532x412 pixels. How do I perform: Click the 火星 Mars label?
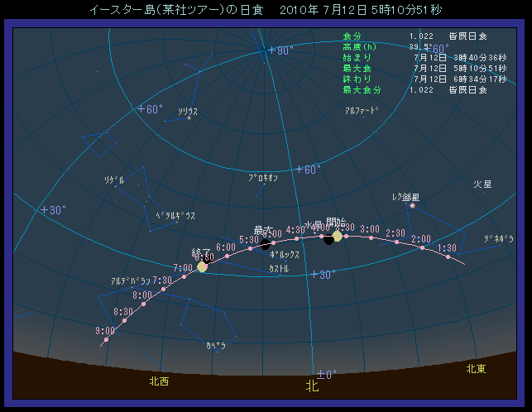[482, 184]
